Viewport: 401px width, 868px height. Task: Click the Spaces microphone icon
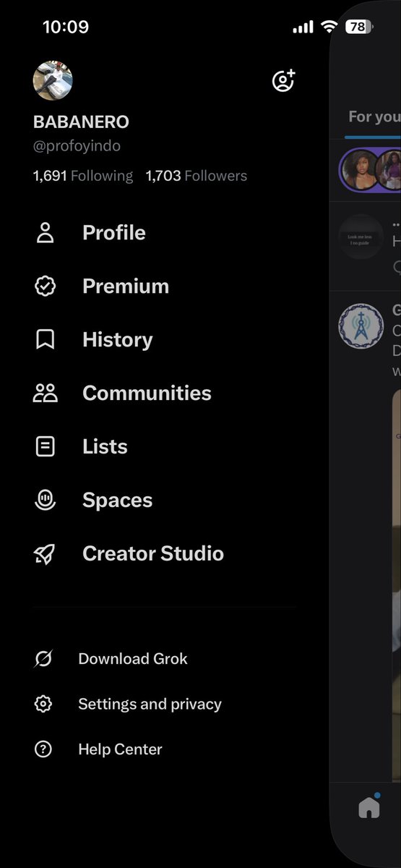point(45,501)
